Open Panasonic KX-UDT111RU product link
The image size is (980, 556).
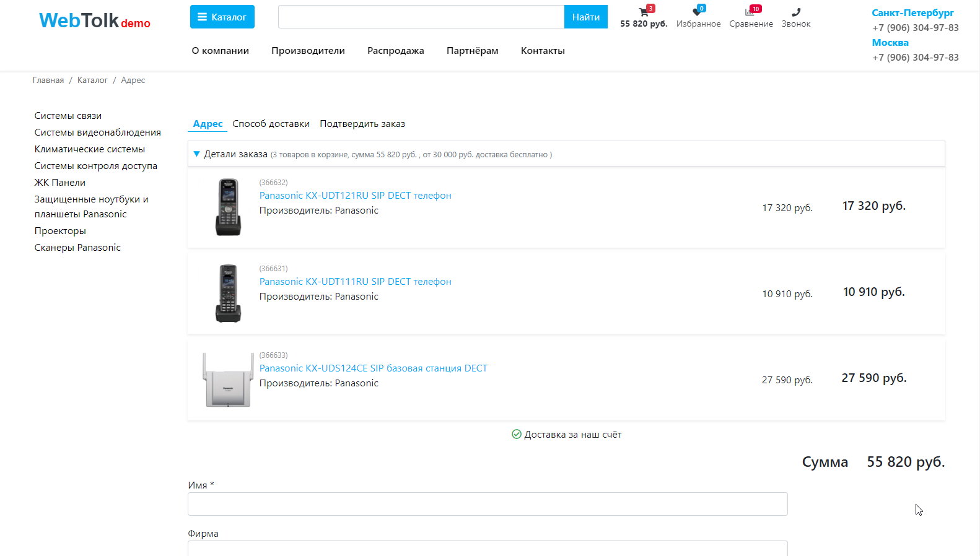[x=355, y=282]
